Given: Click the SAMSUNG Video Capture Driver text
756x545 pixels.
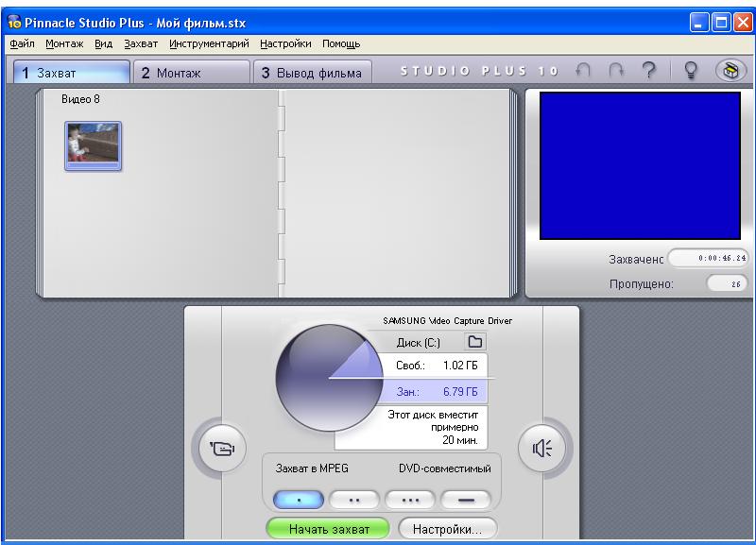Looking at the screenshot, I should [x=447, y=320].
